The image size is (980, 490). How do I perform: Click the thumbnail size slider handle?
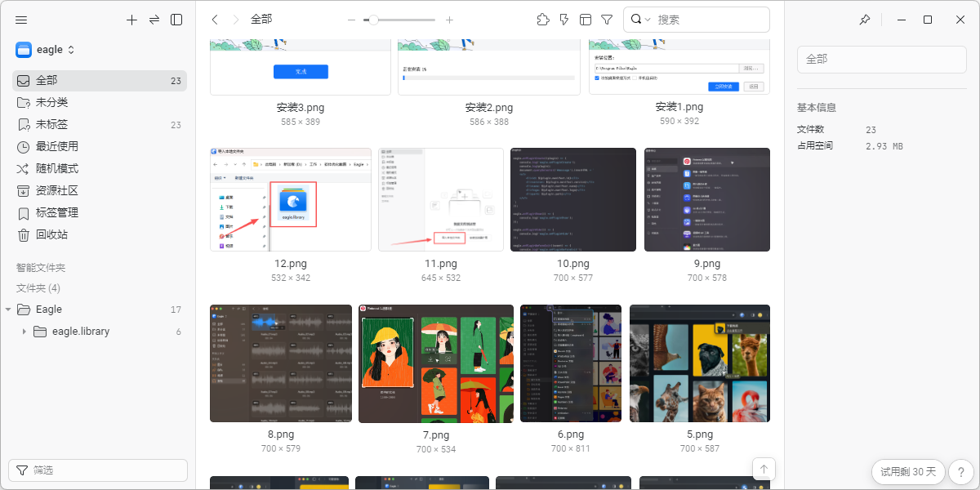(x=373, y=20)
